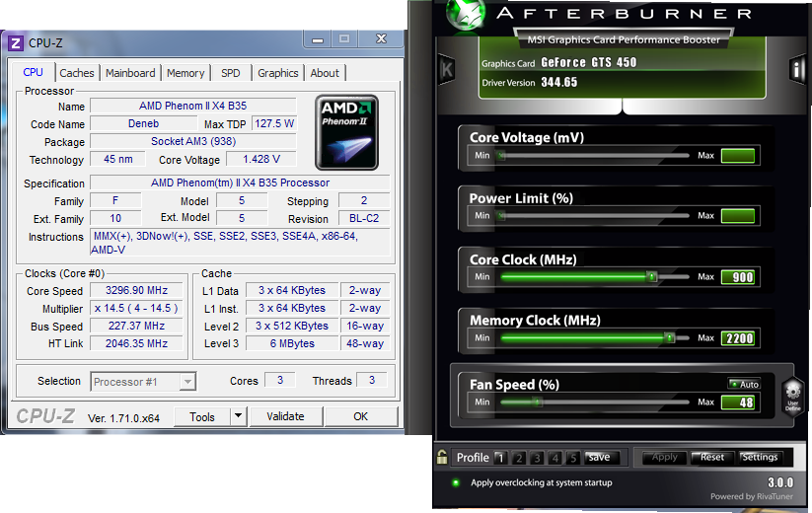812x513 pixels.
Task: Click the Driver Version 344.65 text
Action: coord(558,82)
